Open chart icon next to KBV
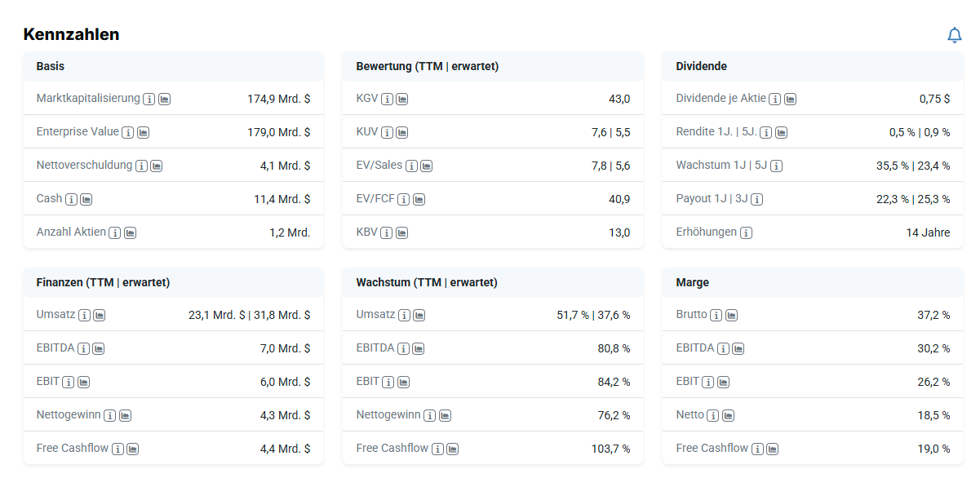Image resolution: width=980 pixels, height=478 pixels. (x=402, y=232)
